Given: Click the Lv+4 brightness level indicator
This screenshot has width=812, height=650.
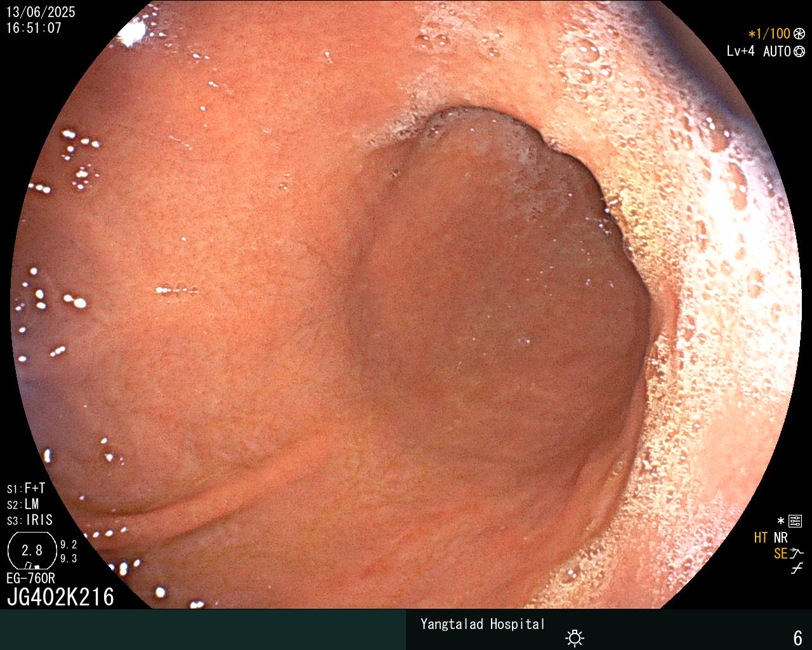Looking at the screenshot, I should click(x=740, y=51).
